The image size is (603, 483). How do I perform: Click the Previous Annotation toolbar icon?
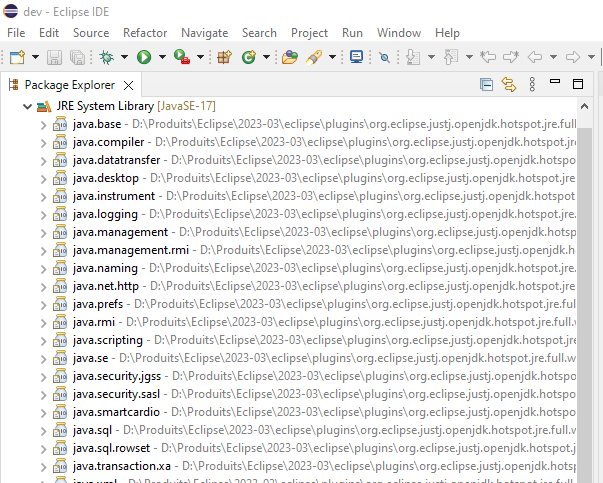point(451,57)
